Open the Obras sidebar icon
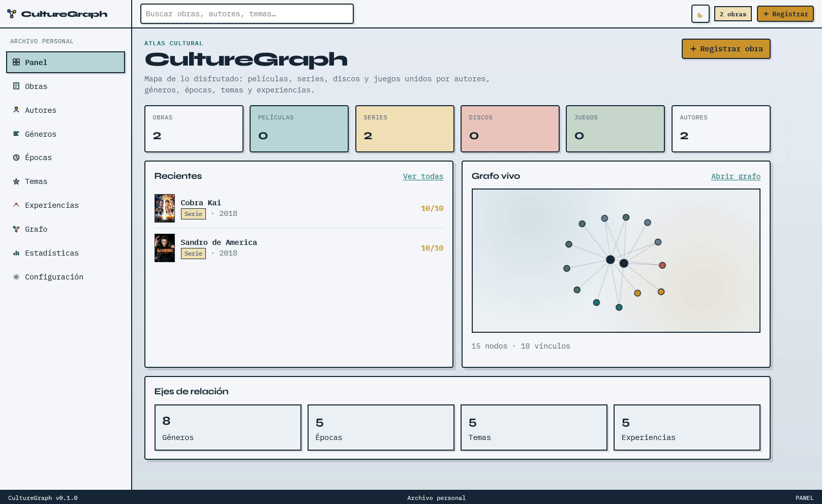This screenshot has height=504, width=822. click(16, 86)
